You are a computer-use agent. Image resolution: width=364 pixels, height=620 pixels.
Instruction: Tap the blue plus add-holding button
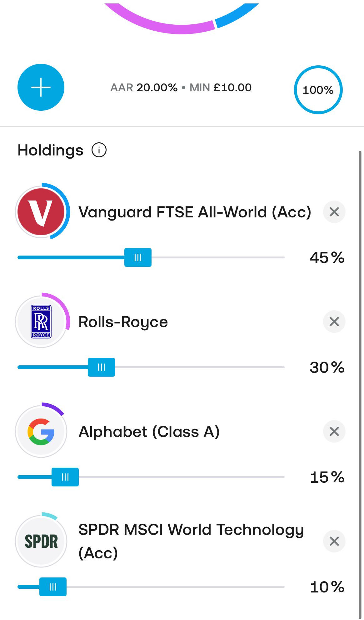[x=41, y=87]
